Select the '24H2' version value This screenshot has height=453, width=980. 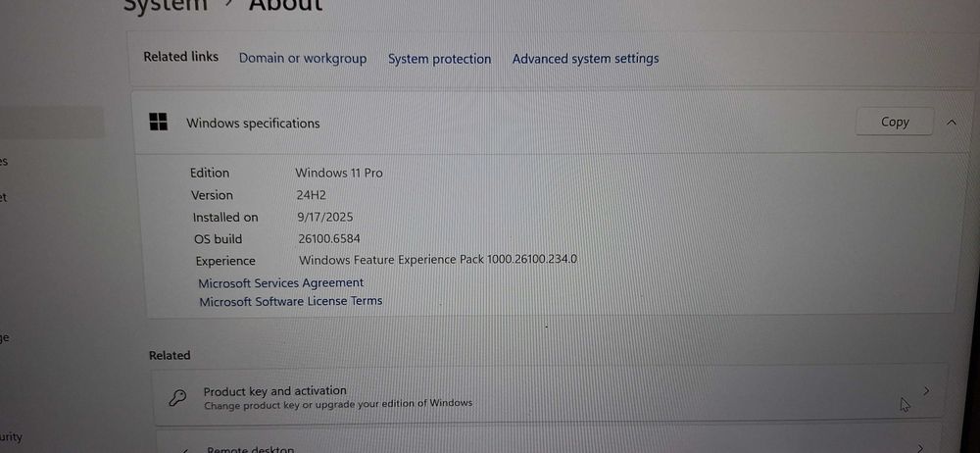click(312, 195)
